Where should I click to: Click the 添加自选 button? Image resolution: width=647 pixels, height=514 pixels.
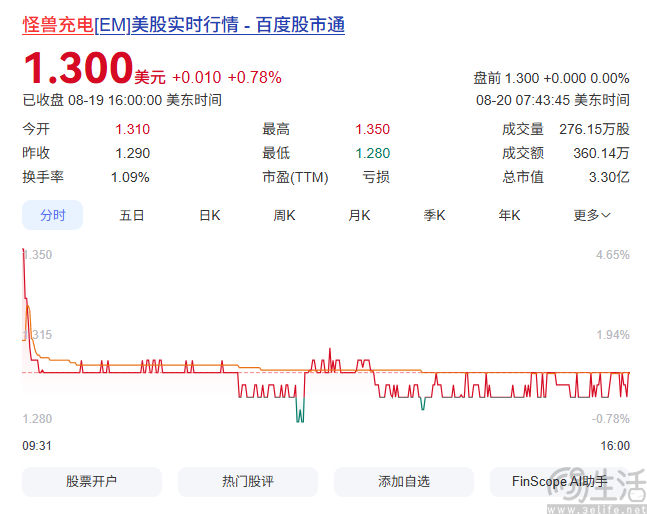point(404,481)
